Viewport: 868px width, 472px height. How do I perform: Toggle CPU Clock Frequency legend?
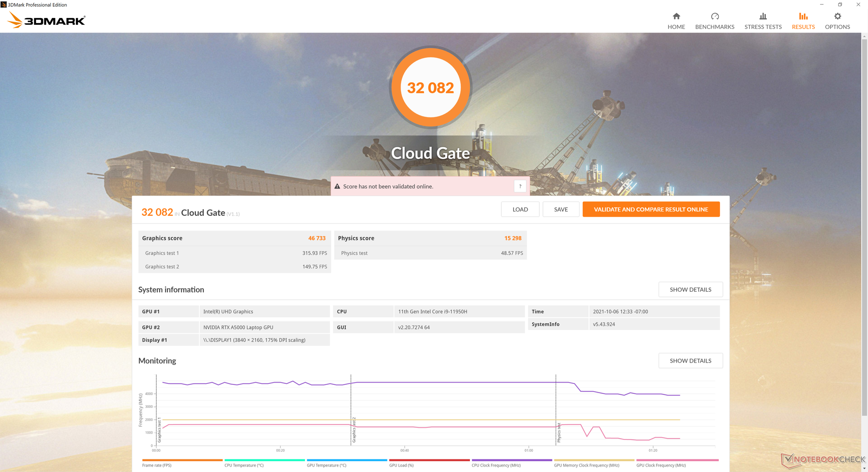(x=496, y=465)
